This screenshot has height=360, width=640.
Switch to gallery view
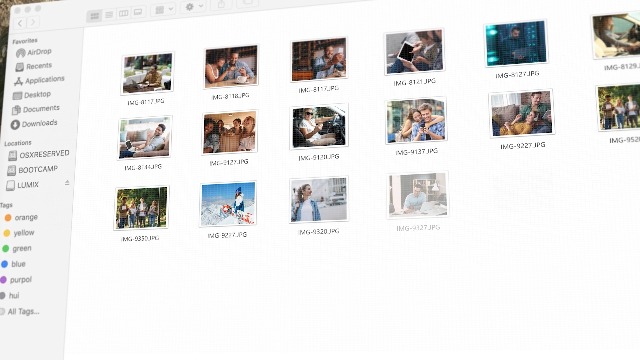pos(138,12)
